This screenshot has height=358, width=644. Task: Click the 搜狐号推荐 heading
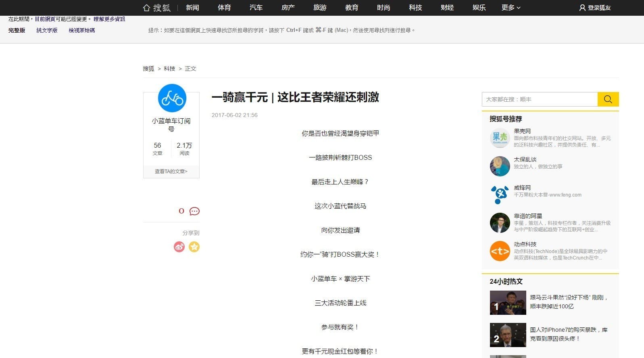pos(506,119)
